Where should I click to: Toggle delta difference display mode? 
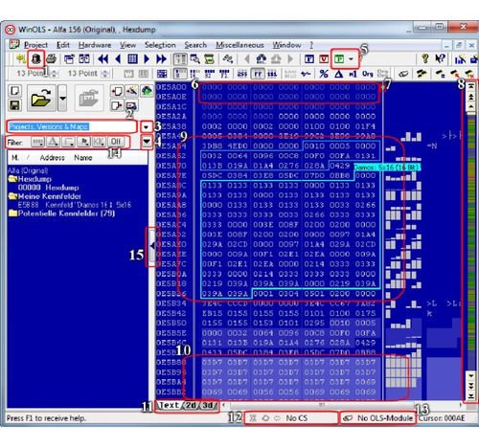pos(338,74)
